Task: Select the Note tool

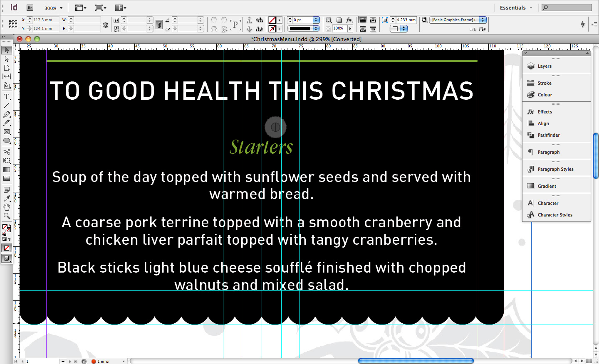Action: pyautogui.click(x=7, y=190)
